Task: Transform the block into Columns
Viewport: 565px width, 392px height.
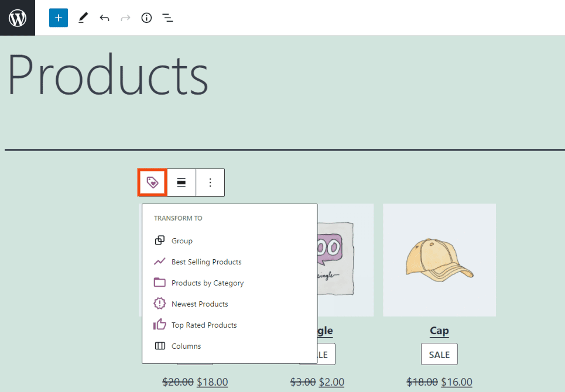Action: point(184,346)
